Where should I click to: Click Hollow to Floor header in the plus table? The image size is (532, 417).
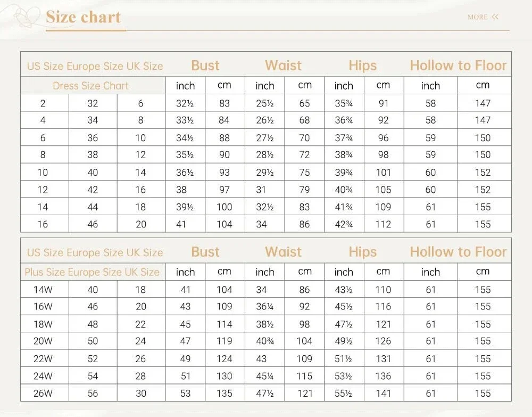pos(458,252)
